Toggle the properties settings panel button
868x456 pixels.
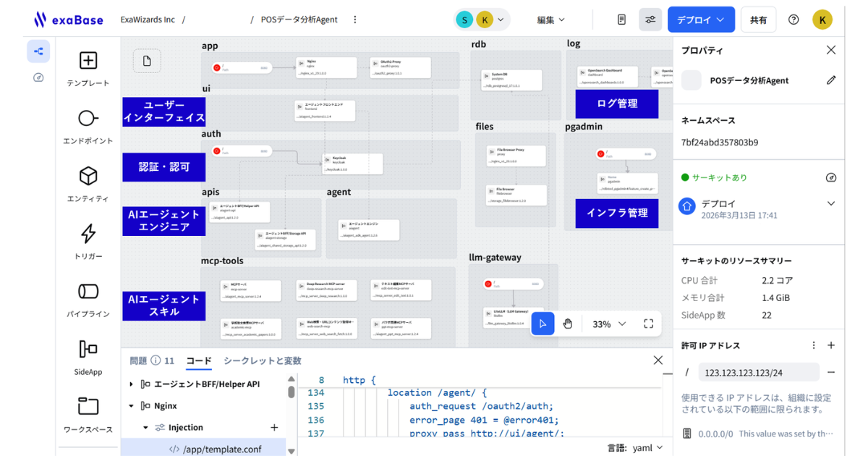coord(650,20)
